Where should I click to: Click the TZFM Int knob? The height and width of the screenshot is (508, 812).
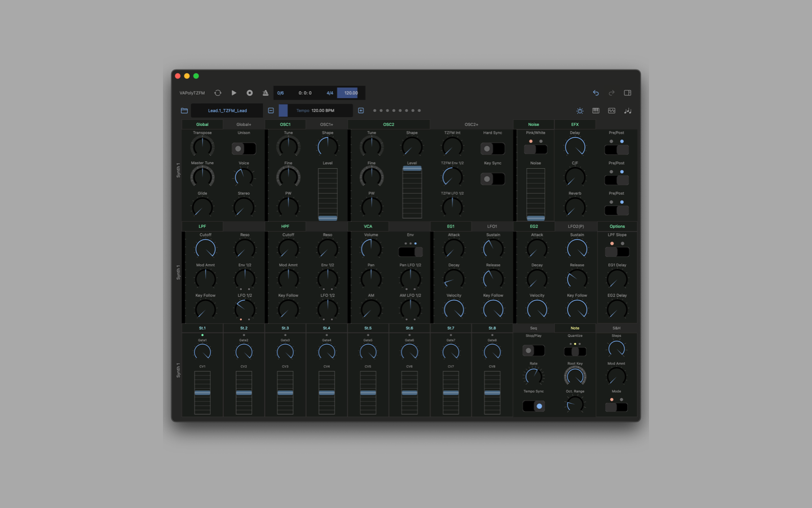(x=452, y=147)
